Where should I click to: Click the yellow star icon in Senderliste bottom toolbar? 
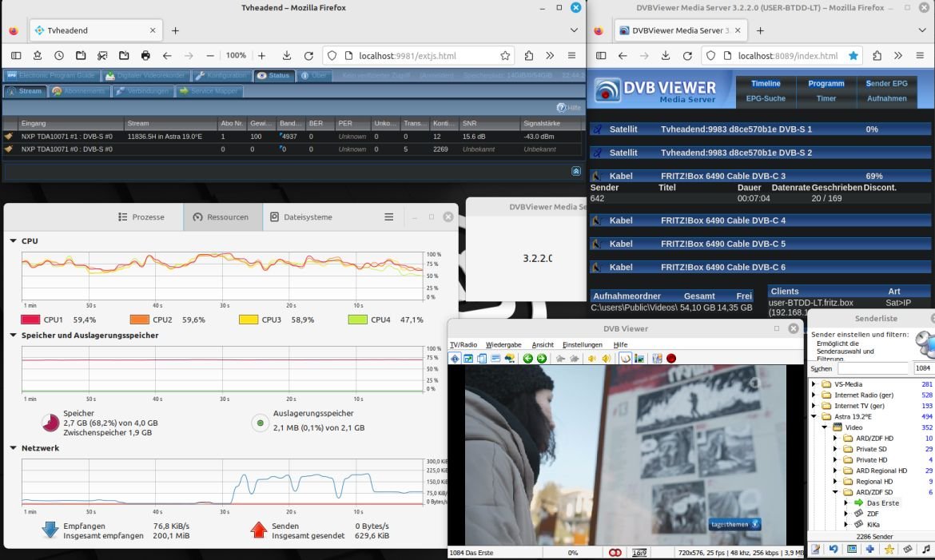889,549
